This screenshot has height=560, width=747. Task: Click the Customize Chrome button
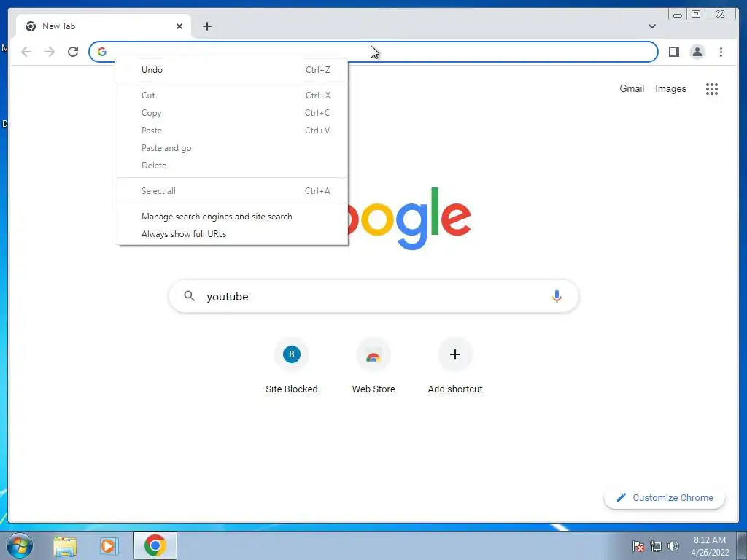pos(665,497)
